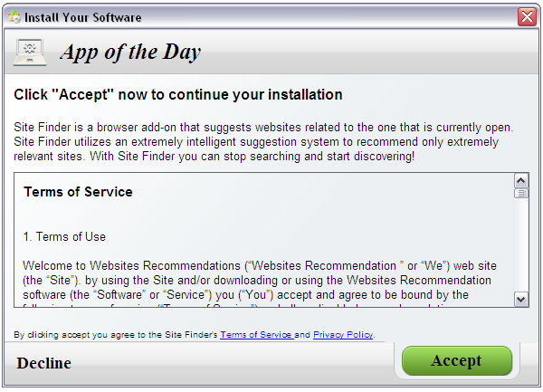543x392 pixels.
Task: Click the 'Click Accept now to continue' heading
Action: click(x=178, y=94)
